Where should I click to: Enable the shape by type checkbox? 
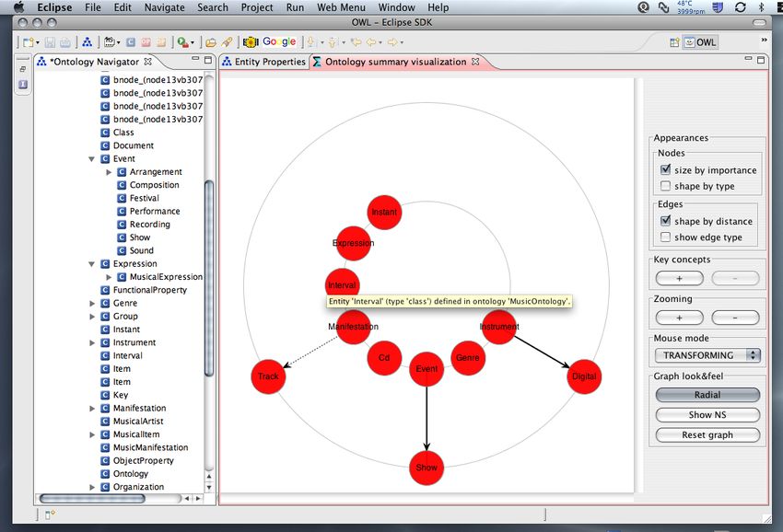(x=665, y=186)
